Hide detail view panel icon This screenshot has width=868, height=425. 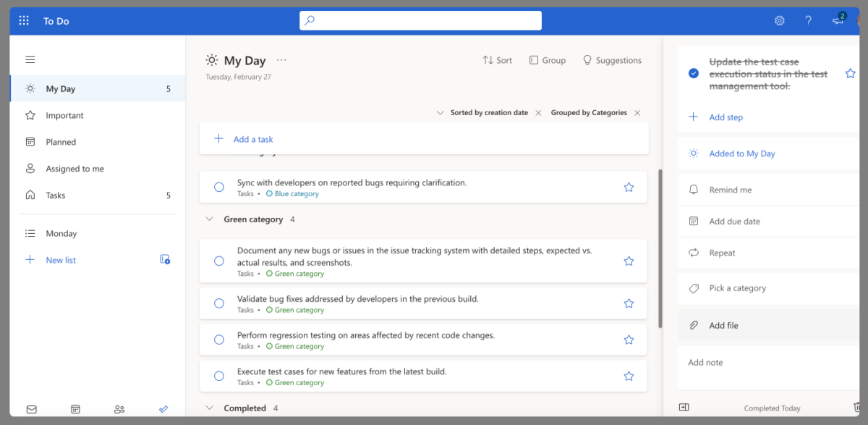684,408
